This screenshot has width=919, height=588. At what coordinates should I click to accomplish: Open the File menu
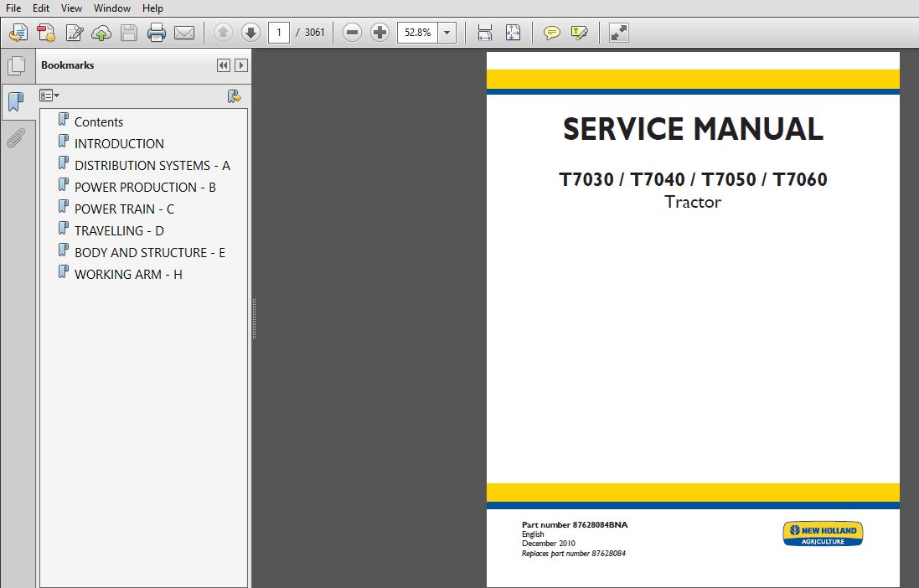click(x=13, y=8)
